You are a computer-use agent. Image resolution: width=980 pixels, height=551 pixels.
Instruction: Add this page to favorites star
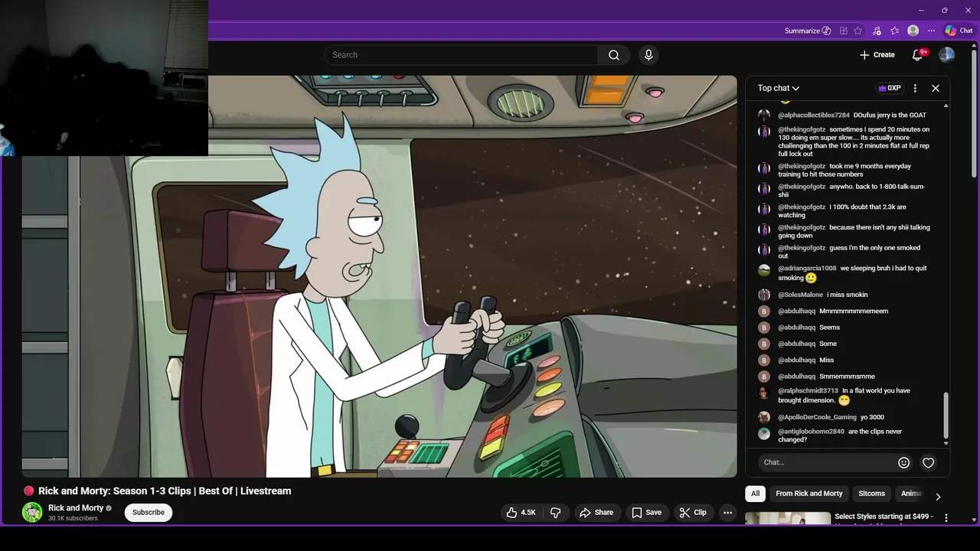point(858,31)
